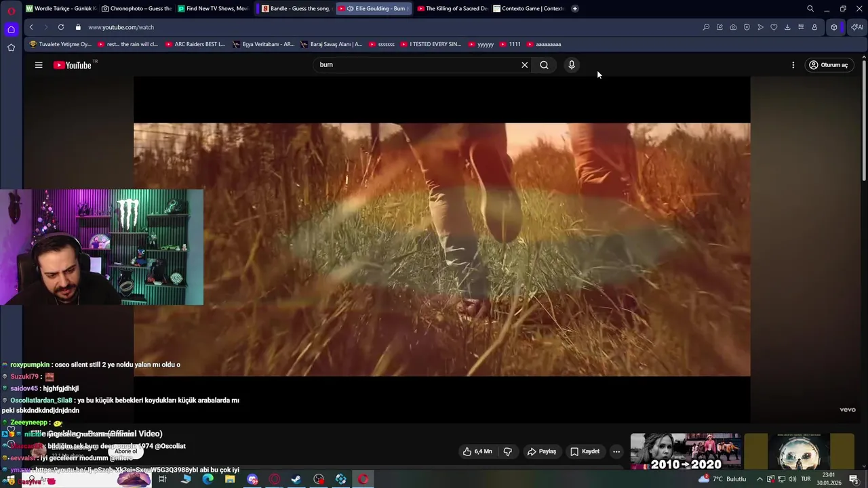
Task: Save the video with Kaydet button
Action: [x=585, y=451]
